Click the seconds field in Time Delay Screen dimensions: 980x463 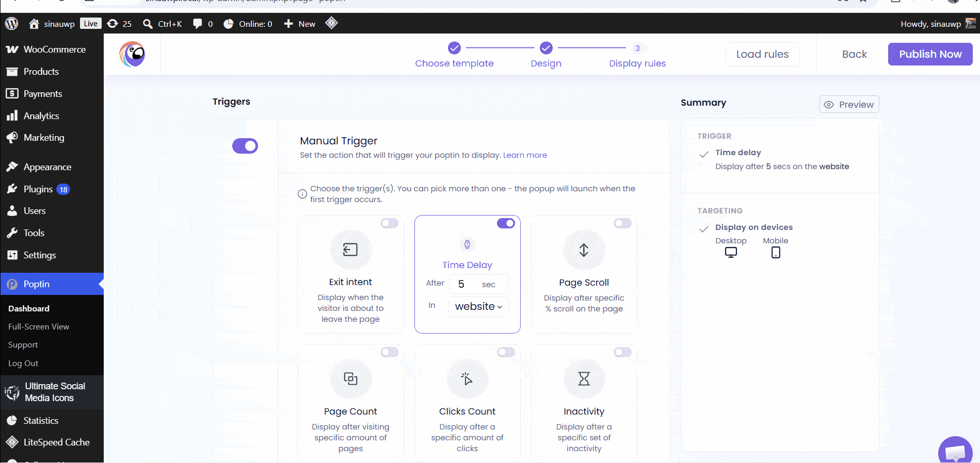[478, 284]
